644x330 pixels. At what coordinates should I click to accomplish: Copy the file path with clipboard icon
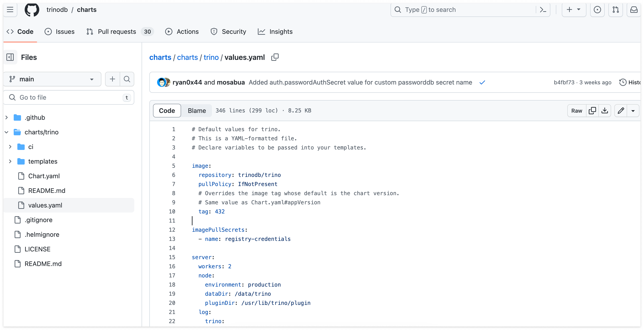[275, 57]
